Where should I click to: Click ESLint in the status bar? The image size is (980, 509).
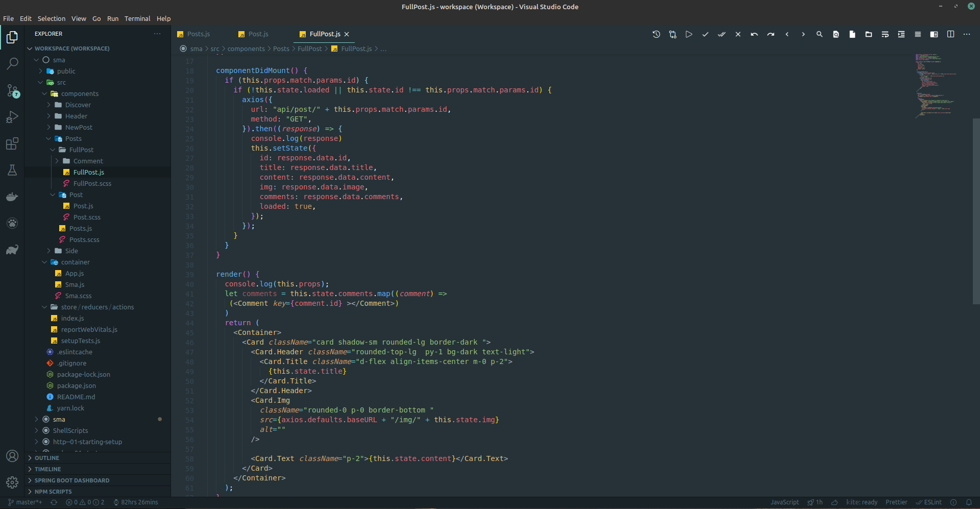929,502
